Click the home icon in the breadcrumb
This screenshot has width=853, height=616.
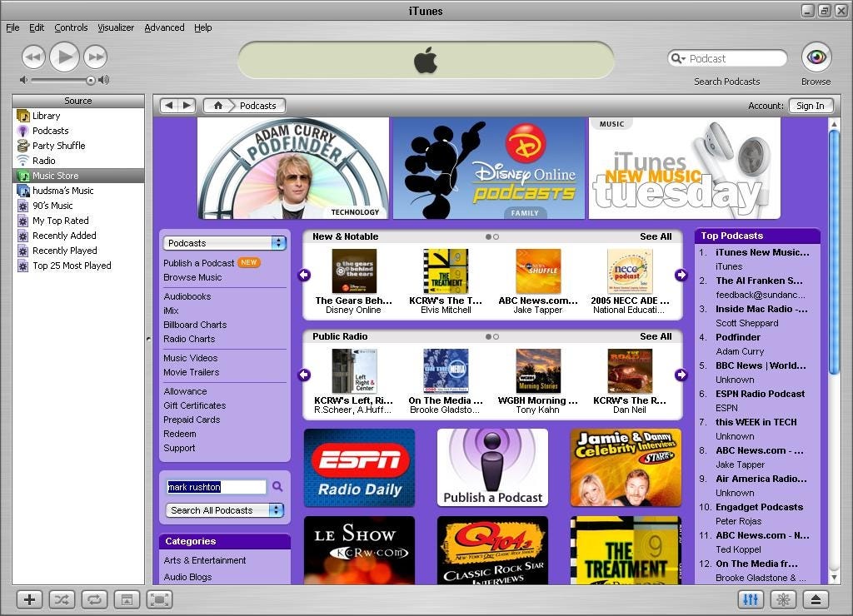217,106
